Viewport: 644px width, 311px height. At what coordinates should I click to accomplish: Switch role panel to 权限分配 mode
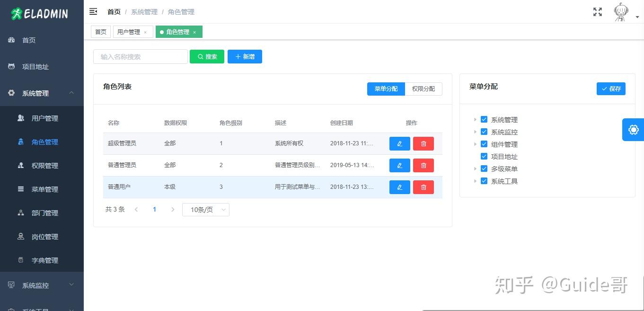423,89
